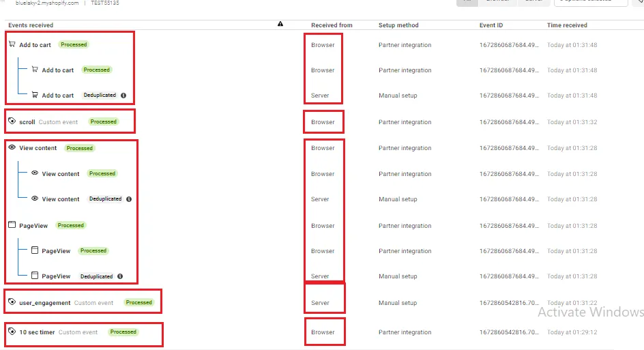644x350 pixels.
Task: Click Processed badge on top-level Add to cart
Action: [x=74, y=44]
